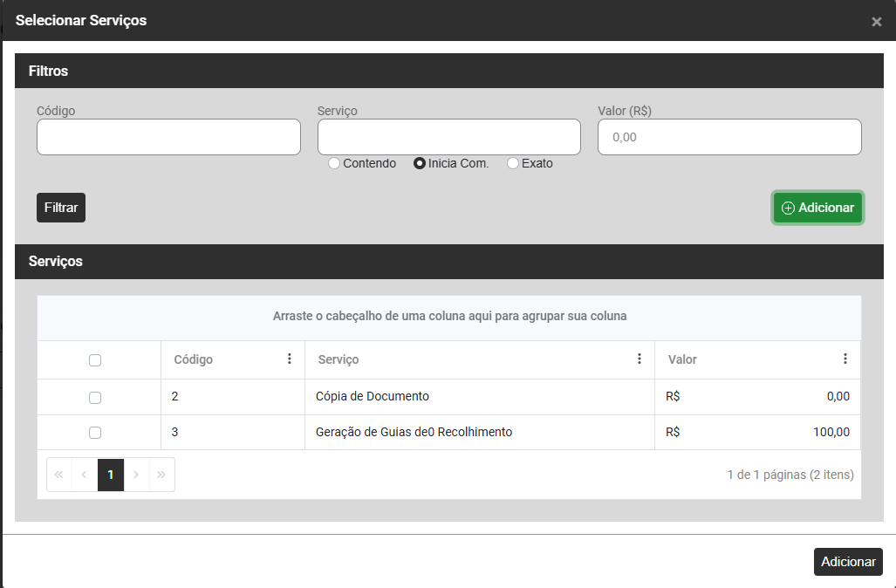Click the dark Adicionar button at bottom
The image size is (896, 588).
point(848,562)
